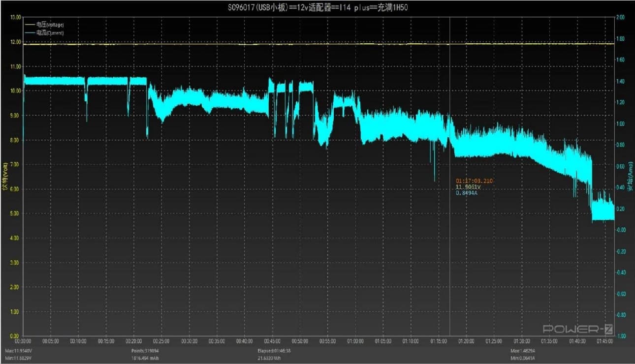Click the 13.00 voltage axis label
635x364 pixels.
click(15, 17)
